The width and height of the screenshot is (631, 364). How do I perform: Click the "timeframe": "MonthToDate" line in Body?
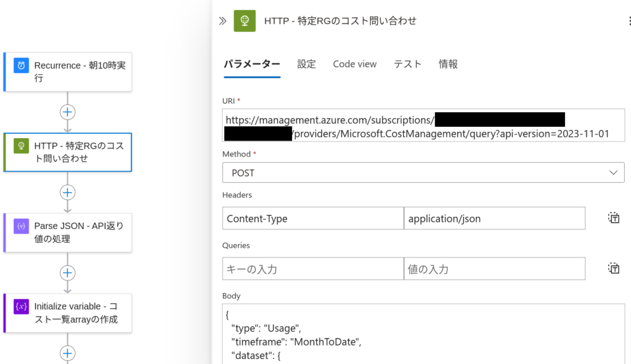point(296,342)
